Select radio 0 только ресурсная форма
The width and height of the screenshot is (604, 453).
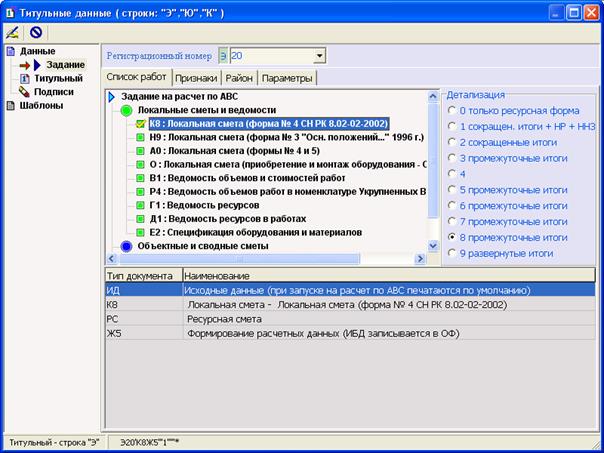[451, 111]
